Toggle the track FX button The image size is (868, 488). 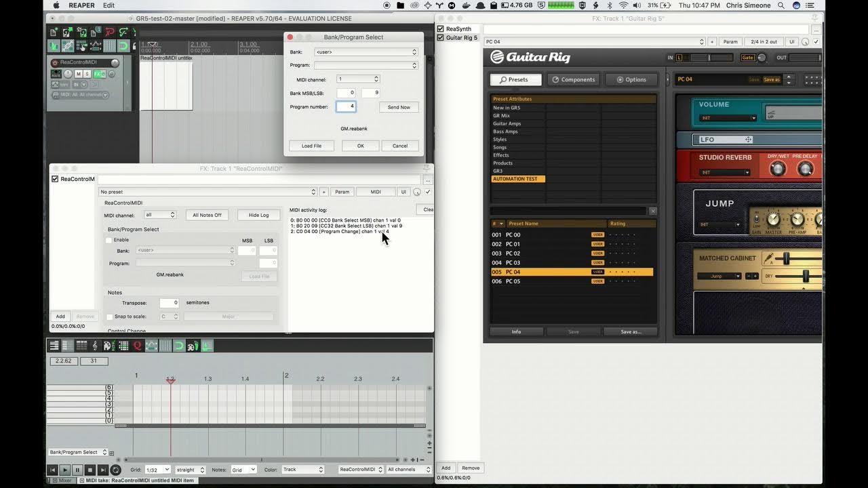(x=98, y=74)
